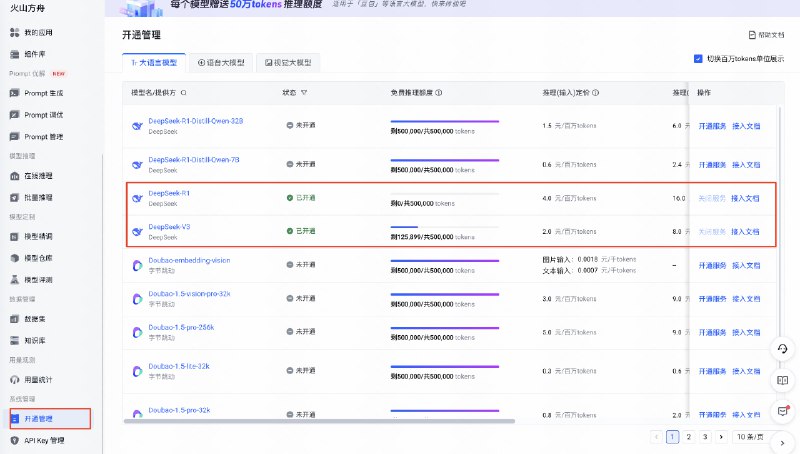Open the DeepSeek-V3 model link

[169, 227]
